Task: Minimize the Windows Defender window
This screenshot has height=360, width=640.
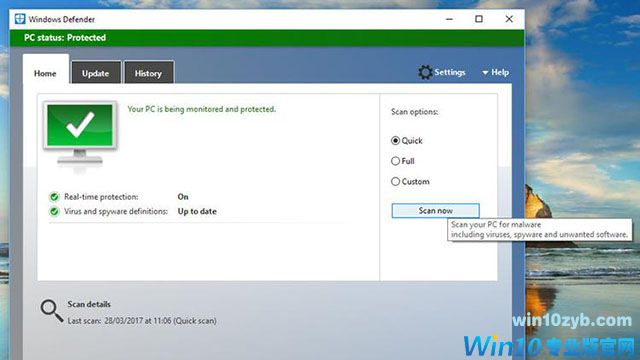Action: pyautogui.click(x=449, y=19)
